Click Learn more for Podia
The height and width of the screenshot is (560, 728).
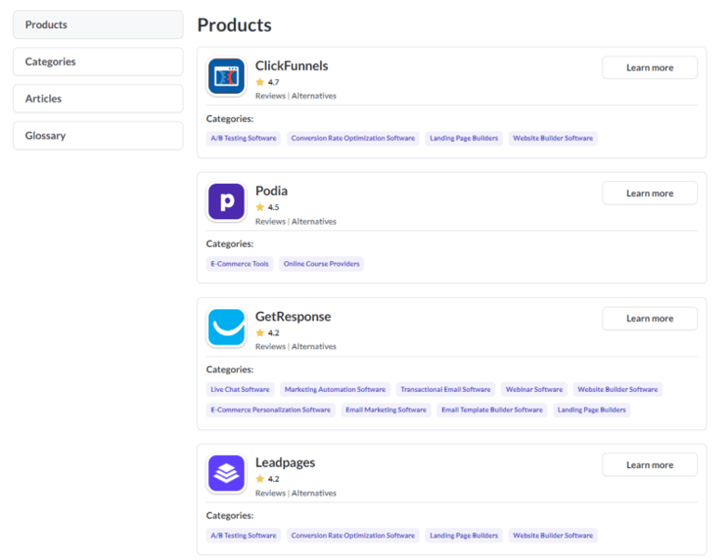(650, 193)
